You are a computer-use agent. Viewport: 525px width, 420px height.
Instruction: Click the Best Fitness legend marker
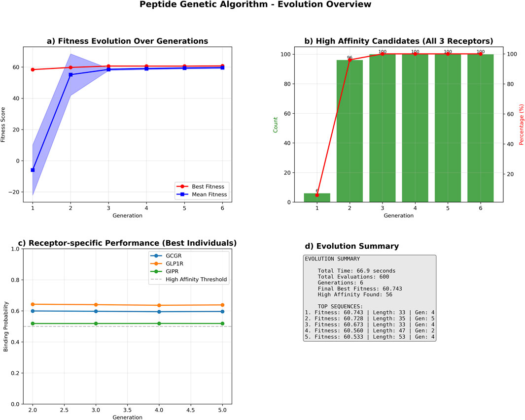[183, 187]
